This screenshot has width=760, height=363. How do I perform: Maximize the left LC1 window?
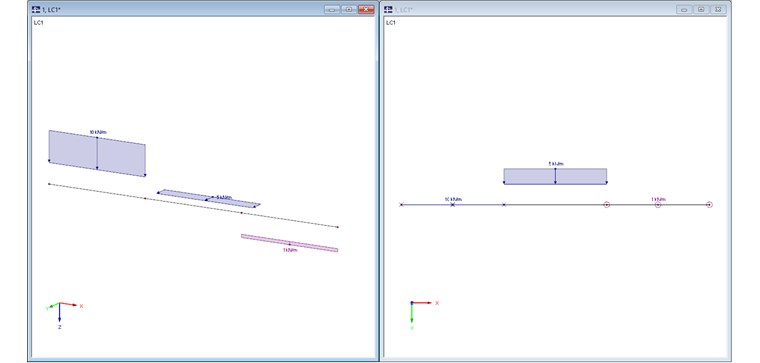(349, 9)
